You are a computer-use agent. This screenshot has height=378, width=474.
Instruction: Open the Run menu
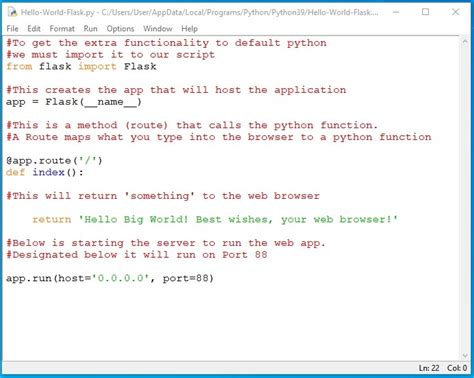90,29
